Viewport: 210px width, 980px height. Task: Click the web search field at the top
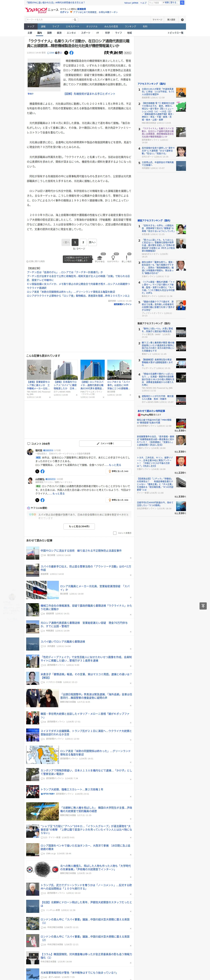pos(155,3)
